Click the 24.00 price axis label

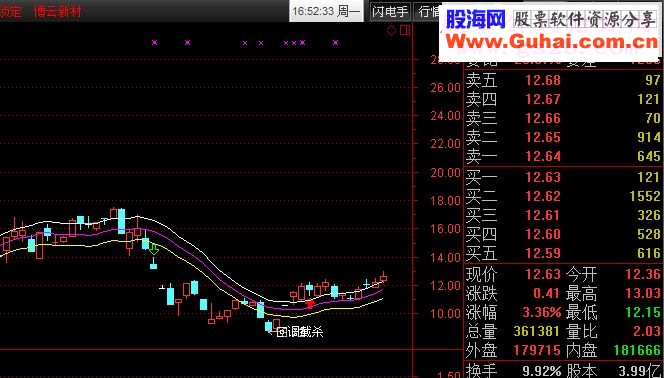[x=445, y=116]
